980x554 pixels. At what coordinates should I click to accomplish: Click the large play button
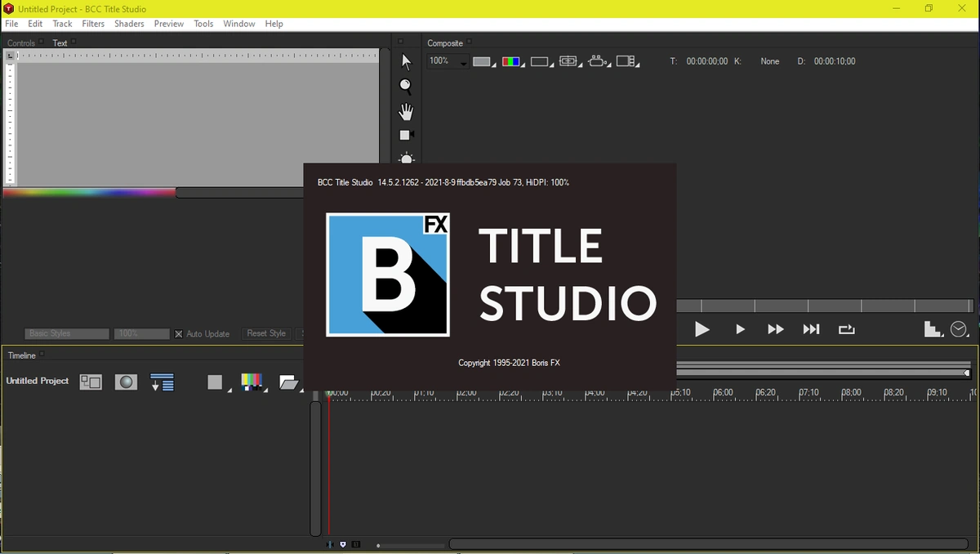[702, 329]
